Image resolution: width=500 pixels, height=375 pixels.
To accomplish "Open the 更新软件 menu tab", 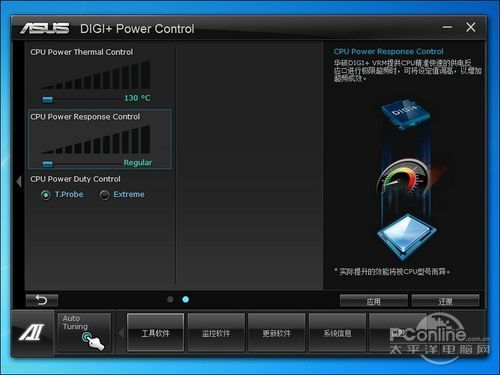I will tap(277, 333).
